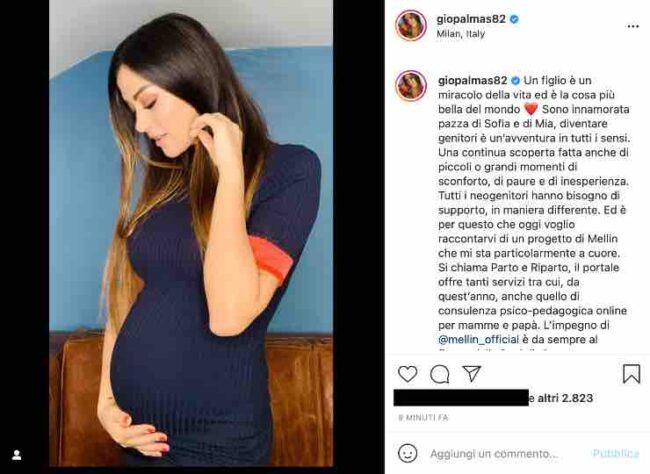Screen dimensions: 650x474
Task: Click giopalmas82 username in the caption
Action: click(473, 80)
